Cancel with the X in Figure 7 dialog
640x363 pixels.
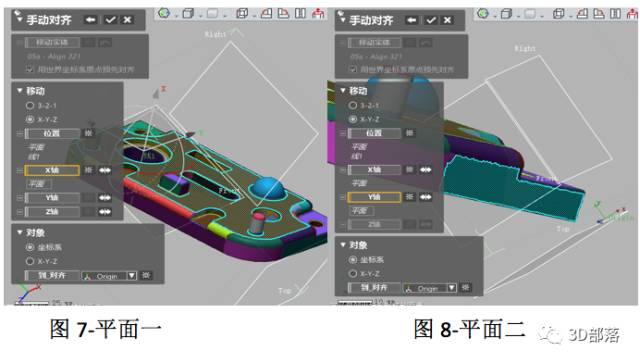(128, 20)
